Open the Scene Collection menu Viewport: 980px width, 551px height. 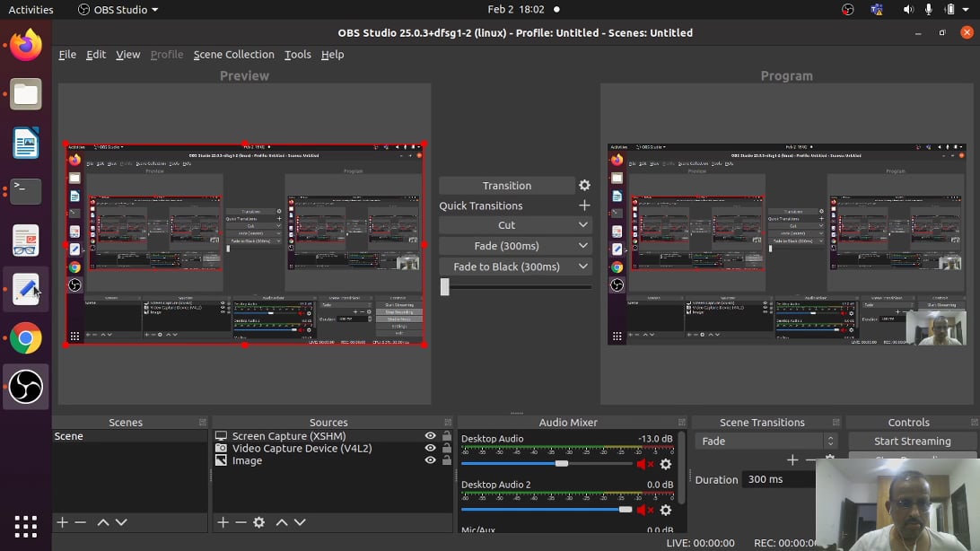(233, 55)
